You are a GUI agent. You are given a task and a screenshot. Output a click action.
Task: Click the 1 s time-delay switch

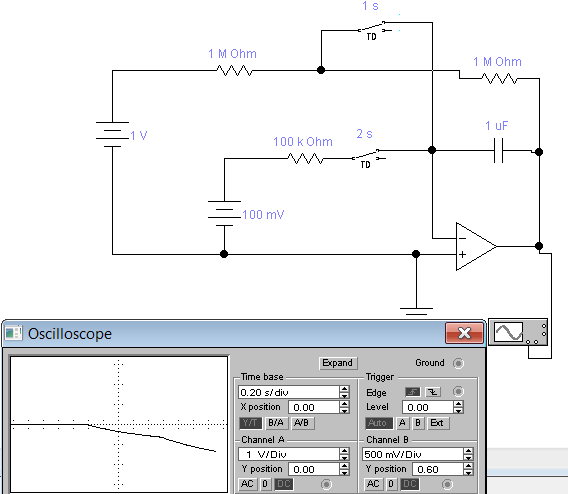click(375, 29)
